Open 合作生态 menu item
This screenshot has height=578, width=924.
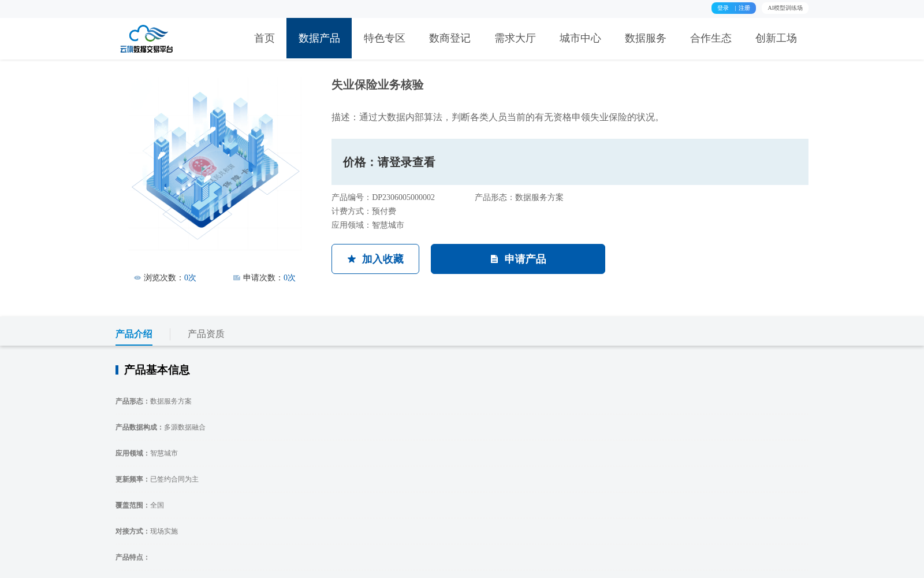[x=711, y=38]
